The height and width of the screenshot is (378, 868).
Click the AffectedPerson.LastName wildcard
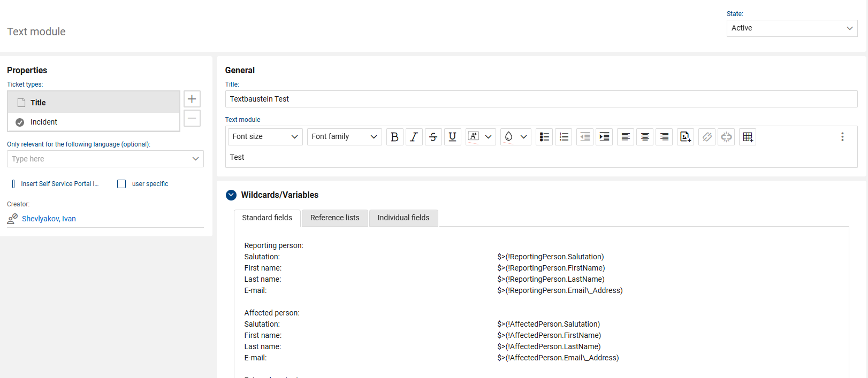coord(549,346)
